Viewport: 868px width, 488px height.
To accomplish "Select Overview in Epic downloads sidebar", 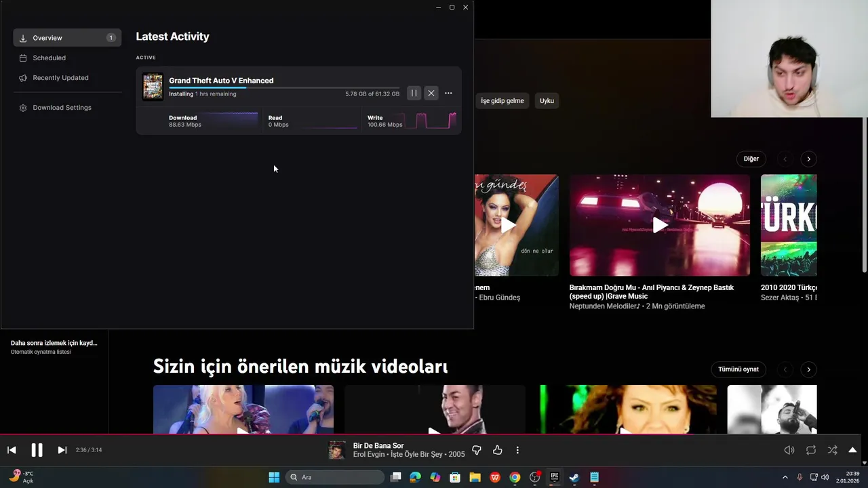I will point(67,38).
